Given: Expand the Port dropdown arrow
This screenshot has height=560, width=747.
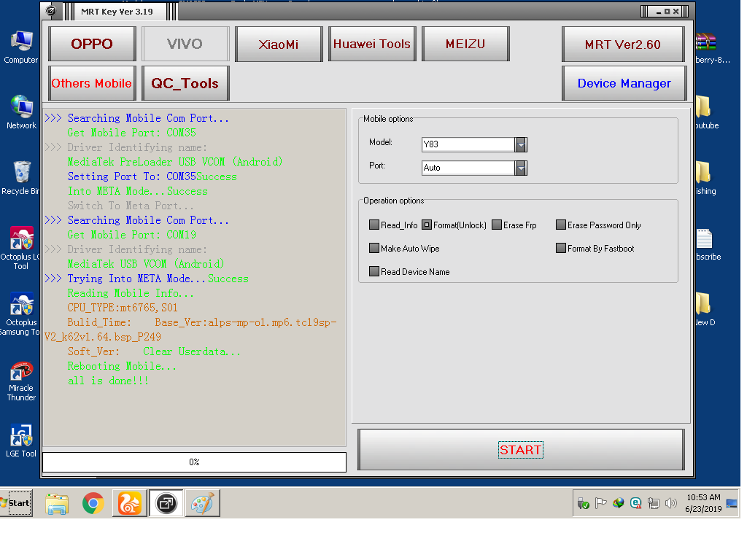Looking at the screenshot, I should pos(521,168).
